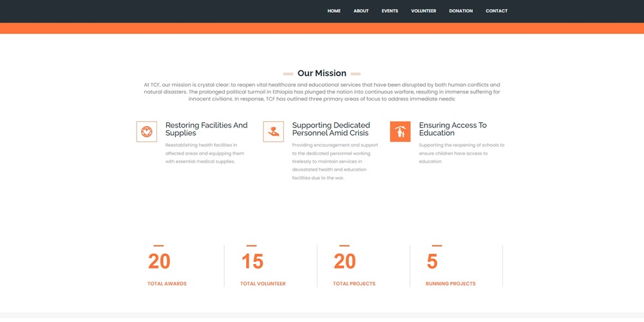
Task: Click the number 15 above Total Volunteer
Action: pos(252,261)
